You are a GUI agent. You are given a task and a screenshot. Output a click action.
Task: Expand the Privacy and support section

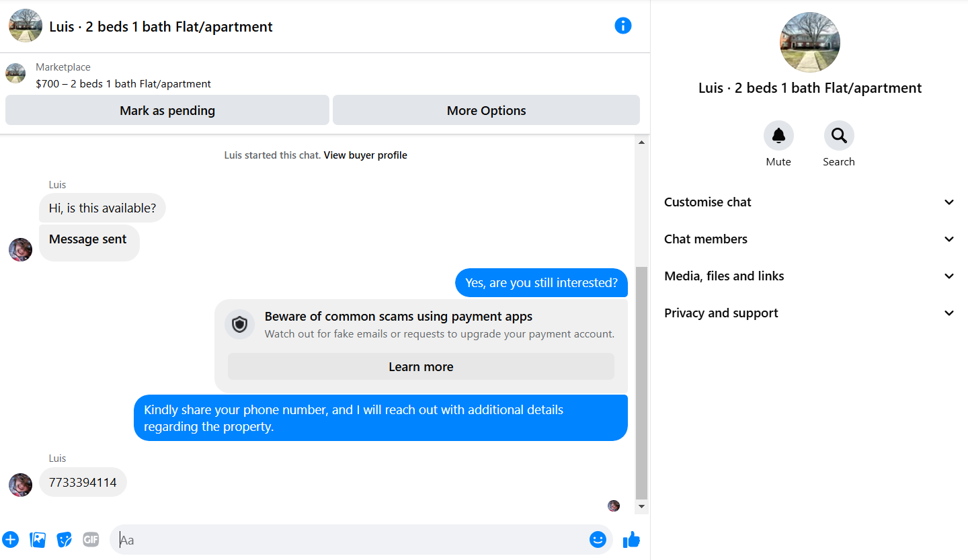click(809, 313)
